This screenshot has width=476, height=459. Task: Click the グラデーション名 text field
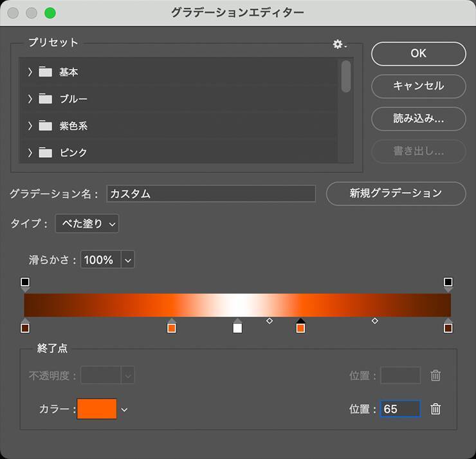point(211,194)
